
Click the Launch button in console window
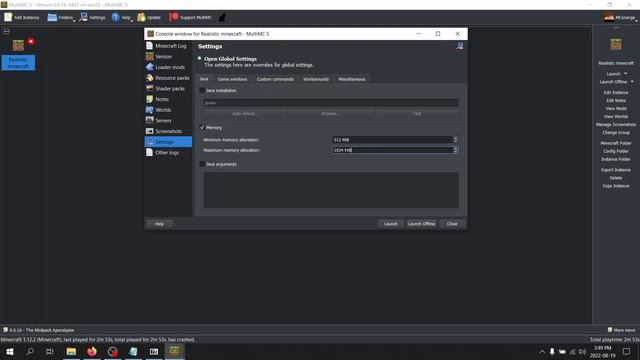coord(391,224)
